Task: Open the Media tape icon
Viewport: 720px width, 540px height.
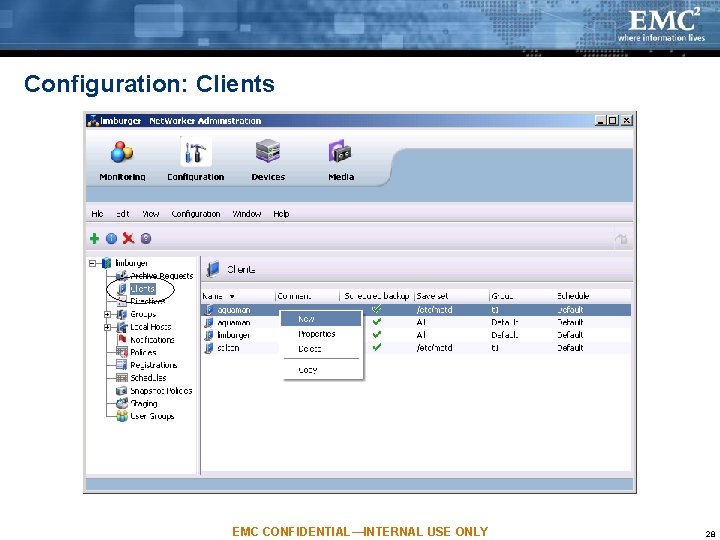Action: pyautogui.click(x=340, y=151)
